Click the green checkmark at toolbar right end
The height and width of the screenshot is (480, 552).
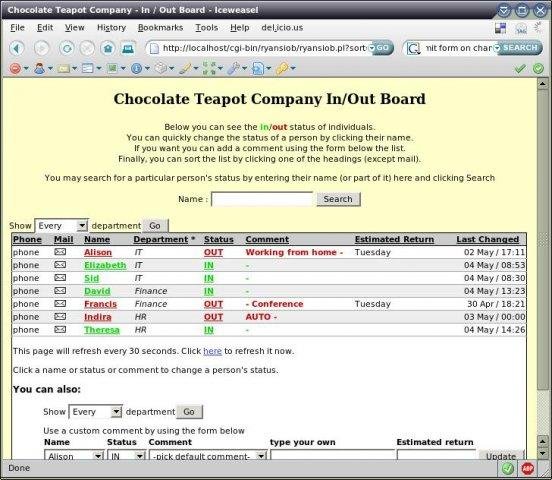(520, 68)
